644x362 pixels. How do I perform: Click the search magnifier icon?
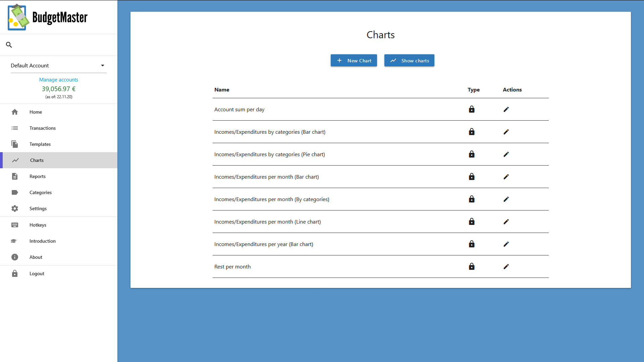9,45
